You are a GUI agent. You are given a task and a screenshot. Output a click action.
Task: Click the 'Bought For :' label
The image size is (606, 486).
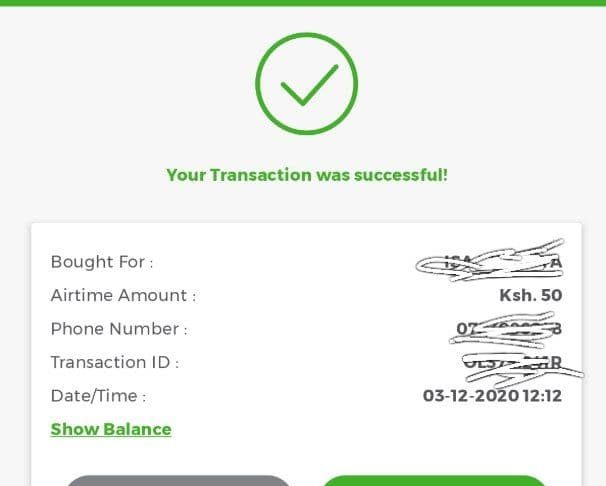(102, 262)
